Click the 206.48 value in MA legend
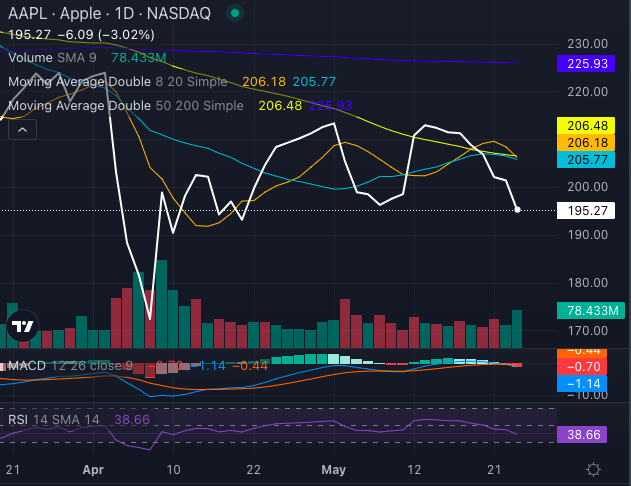Screen dimensions: 631x486 (x=280, y=105)
